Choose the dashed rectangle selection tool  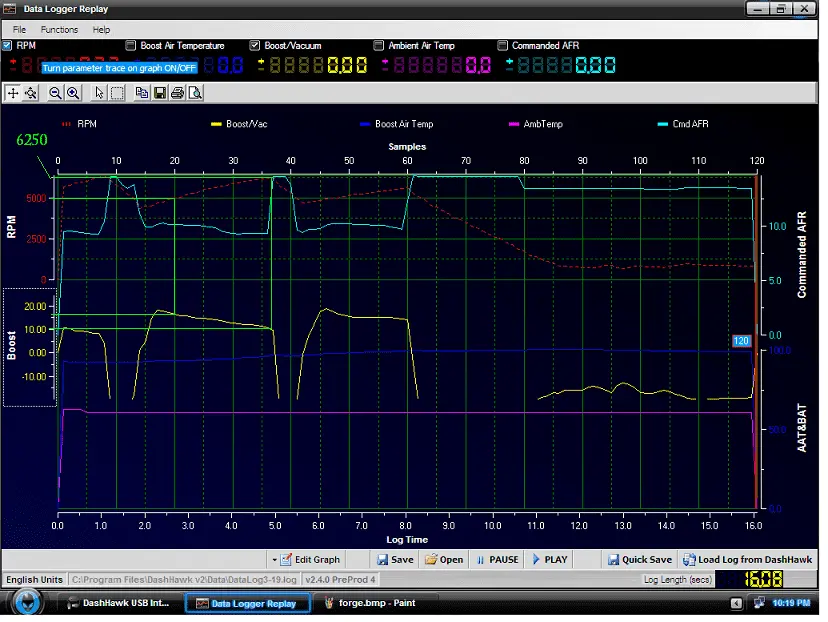[117, 93]
